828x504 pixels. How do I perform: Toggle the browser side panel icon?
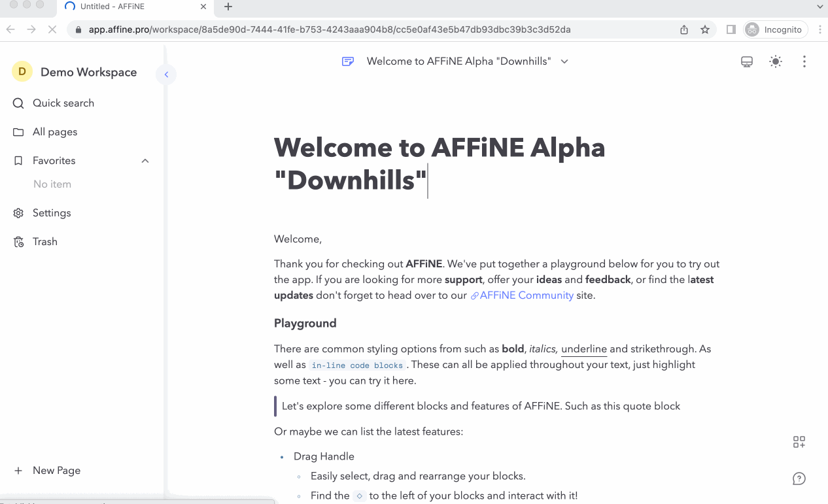[x=731, y=29]
